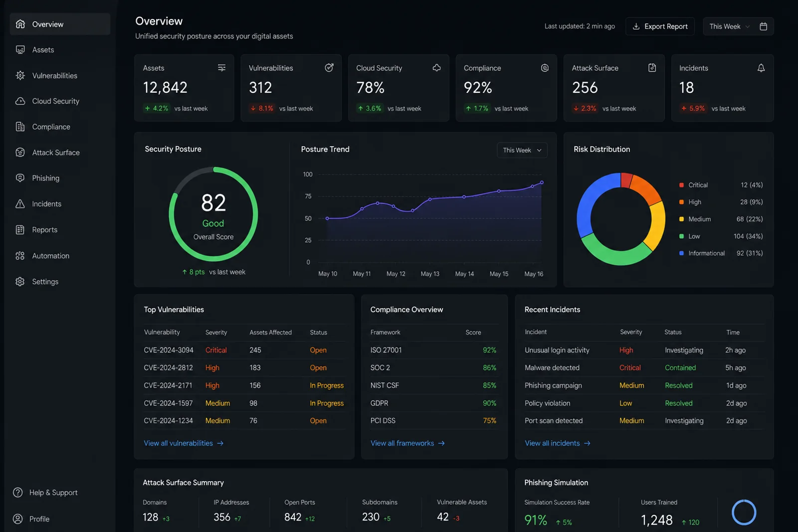Screen dimensions: 798x532
Task: Click the blue Informational legend swatch
Action: pos(681,253)
